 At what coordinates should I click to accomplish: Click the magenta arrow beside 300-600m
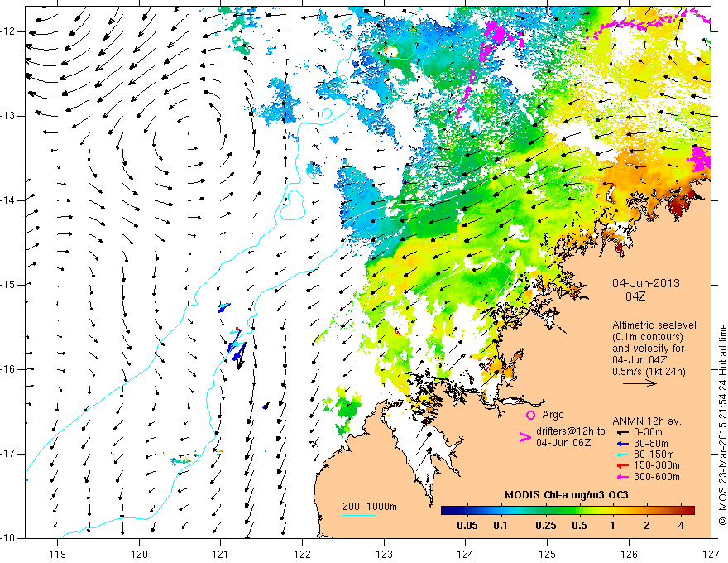[x=623, y=477]
